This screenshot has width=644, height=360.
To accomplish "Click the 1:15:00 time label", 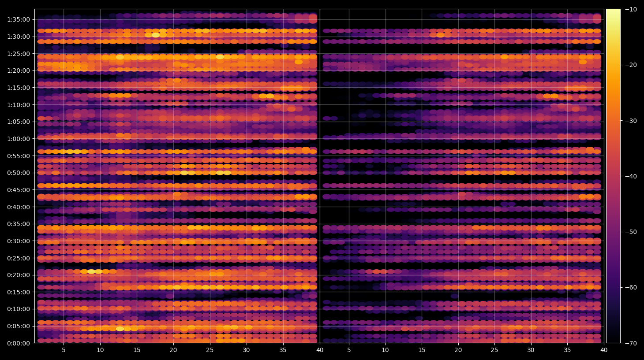I will click(x=19, y=88).
